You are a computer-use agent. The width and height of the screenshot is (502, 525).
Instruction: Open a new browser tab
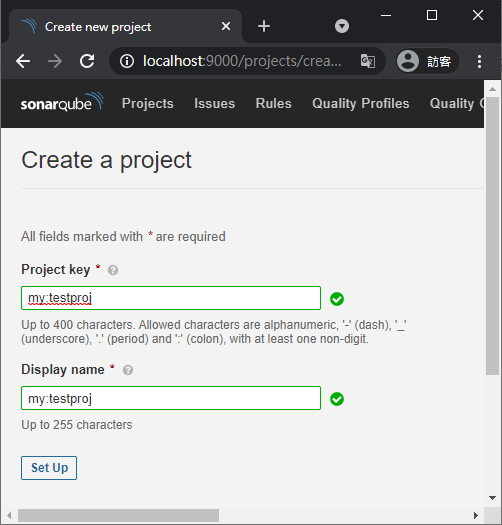click(x=264, y=26)
